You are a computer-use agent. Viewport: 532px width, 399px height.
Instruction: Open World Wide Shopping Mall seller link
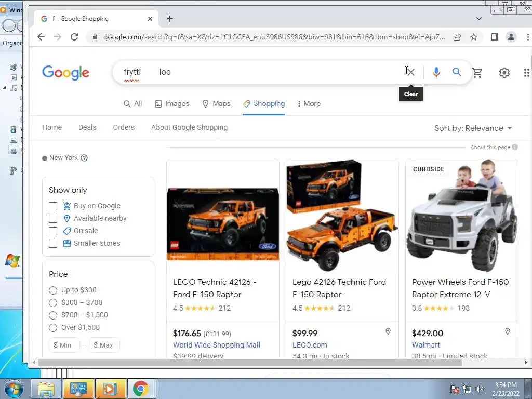click(x=217, y=345)
